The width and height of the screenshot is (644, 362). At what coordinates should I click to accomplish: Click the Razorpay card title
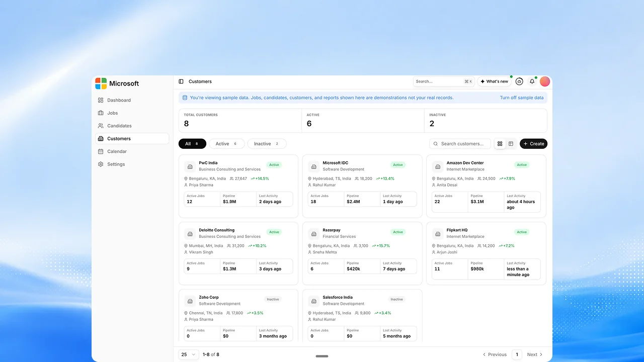coord(332,230)
